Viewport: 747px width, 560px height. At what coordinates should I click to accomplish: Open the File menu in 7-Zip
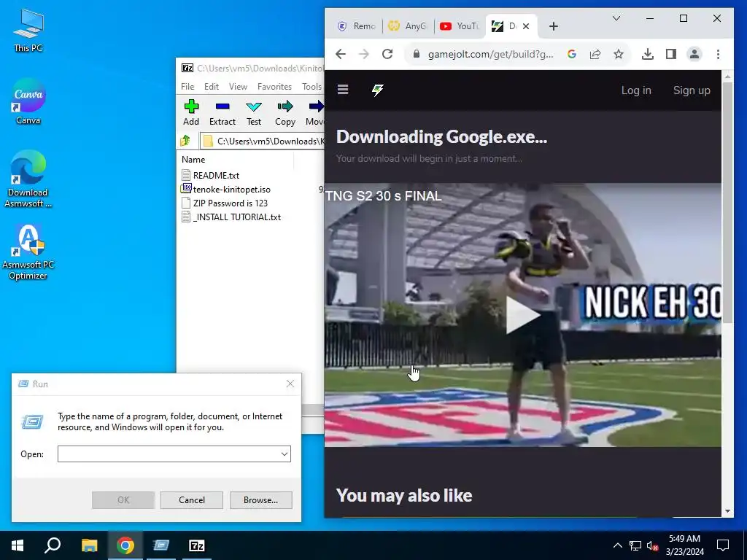pos(187,87)
